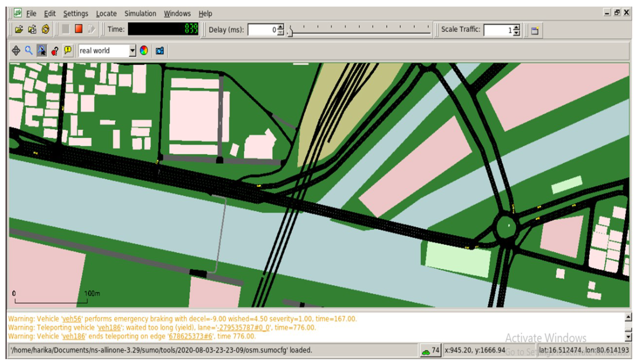Expand the 'real world' view scheme dropdown
This screenshot has height=364, width=636.
pyautogui.click(x=132, y=51)
